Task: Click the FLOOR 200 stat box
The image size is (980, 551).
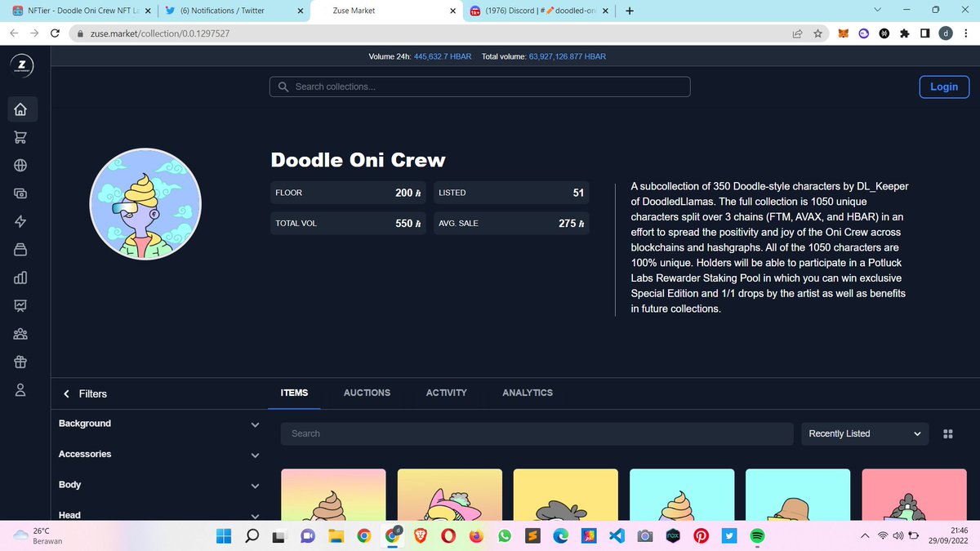Action: pos(349,193)
